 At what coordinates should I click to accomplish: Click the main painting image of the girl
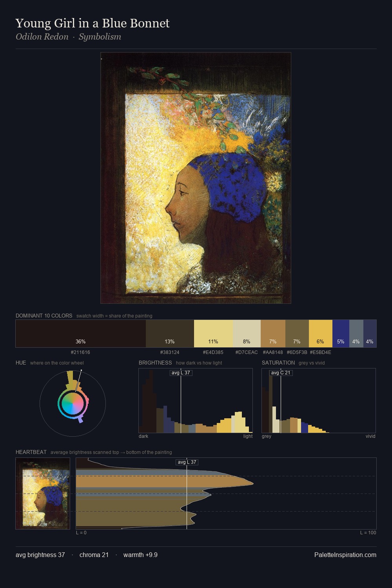[x=196, y=178]
